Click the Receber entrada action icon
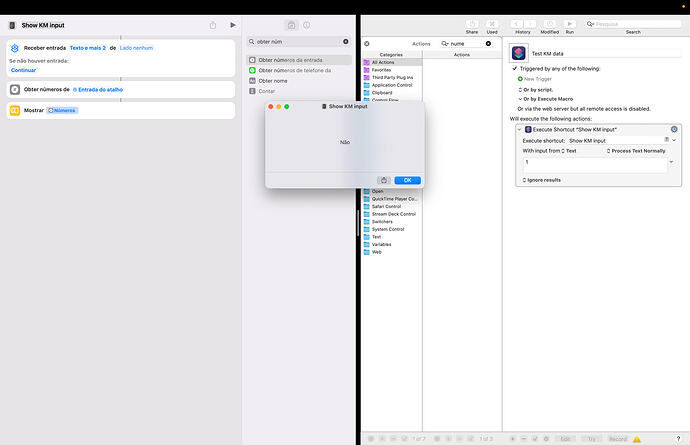Viewport: 690px width, 445px height. 15,48
